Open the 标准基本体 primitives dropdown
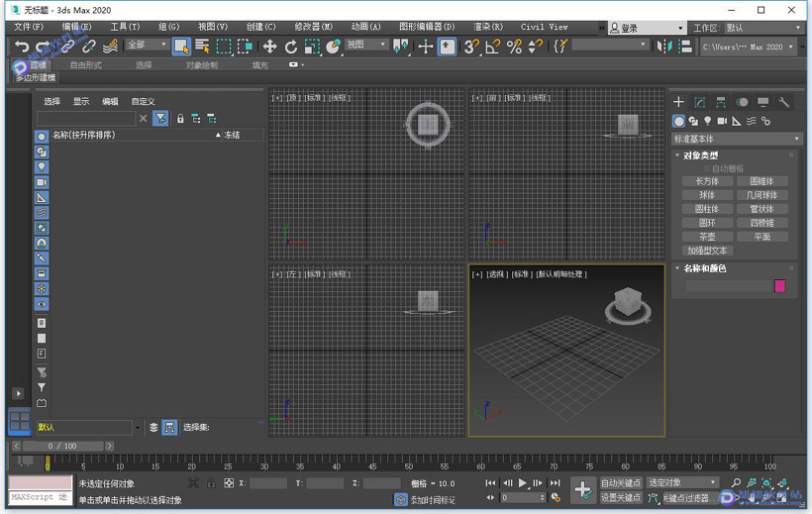Image resolution: width=812 pixels, height=514 pixels. click(737, 139)
